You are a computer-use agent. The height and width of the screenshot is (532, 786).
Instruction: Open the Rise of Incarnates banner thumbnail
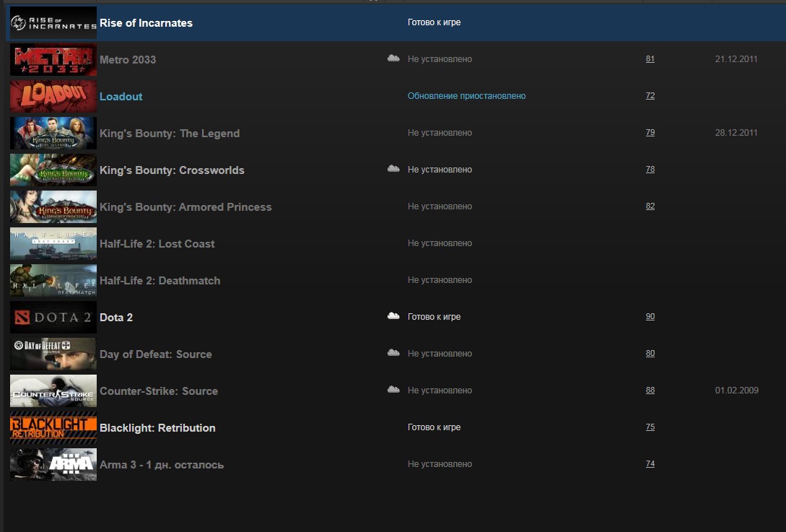(53, 22)
